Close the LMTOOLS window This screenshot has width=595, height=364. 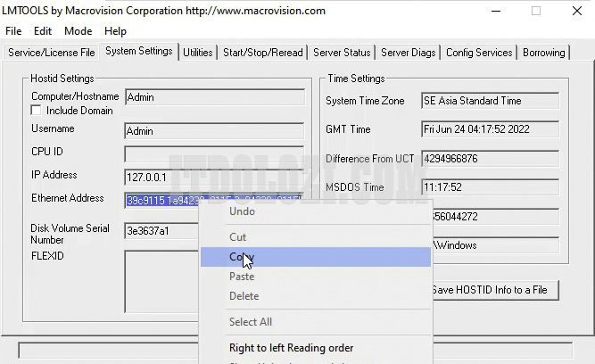tap(577, 11)
